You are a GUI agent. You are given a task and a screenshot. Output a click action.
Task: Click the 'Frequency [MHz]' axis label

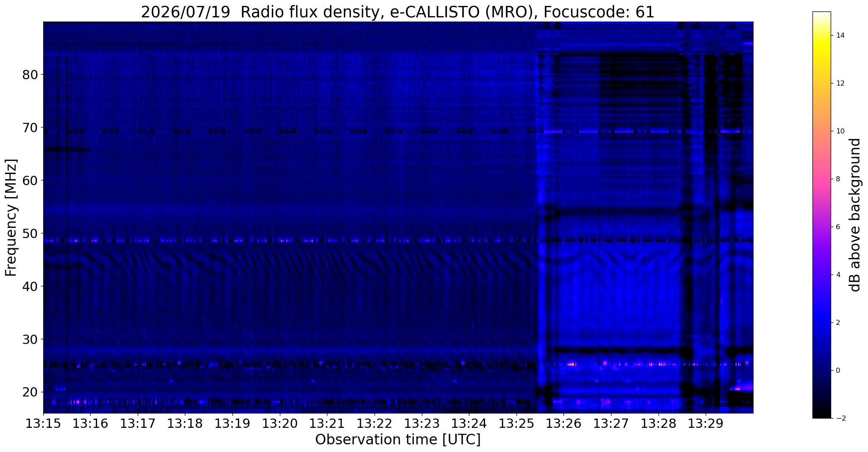pyautogui.click(x=11, y=218)
